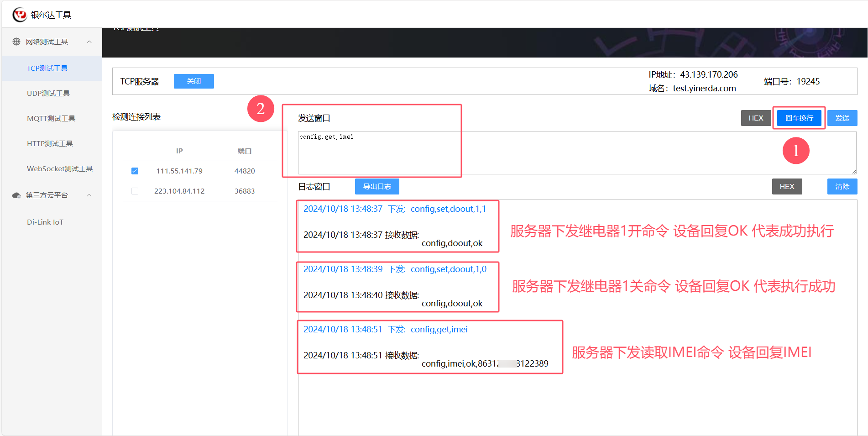Image resolution: width=868 pixels, height=436 pixels.
Task: Select TCP测试工具 in the sidebar
Action: [x=47, y=68]
